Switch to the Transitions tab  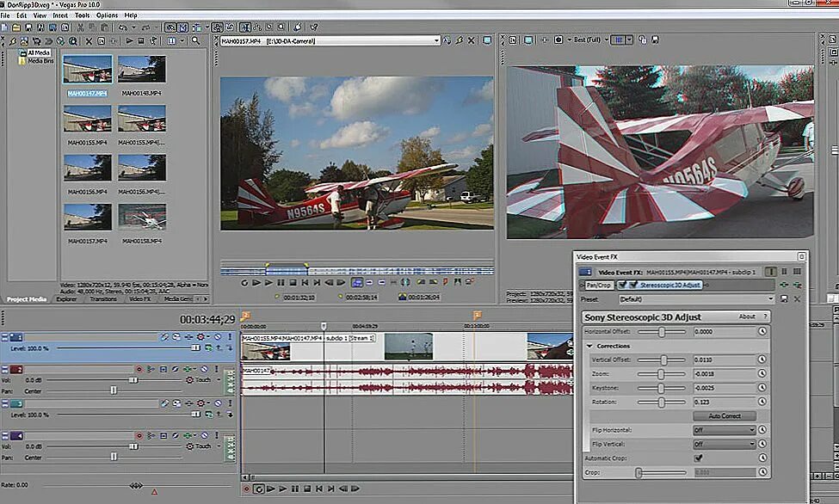pos(102,299)
